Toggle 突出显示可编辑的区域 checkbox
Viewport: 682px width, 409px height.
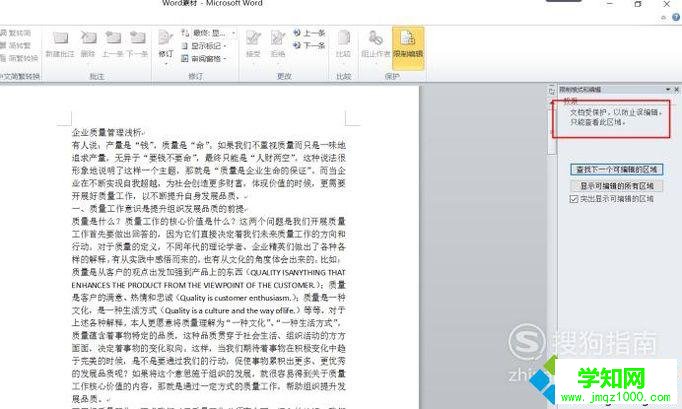574,199
